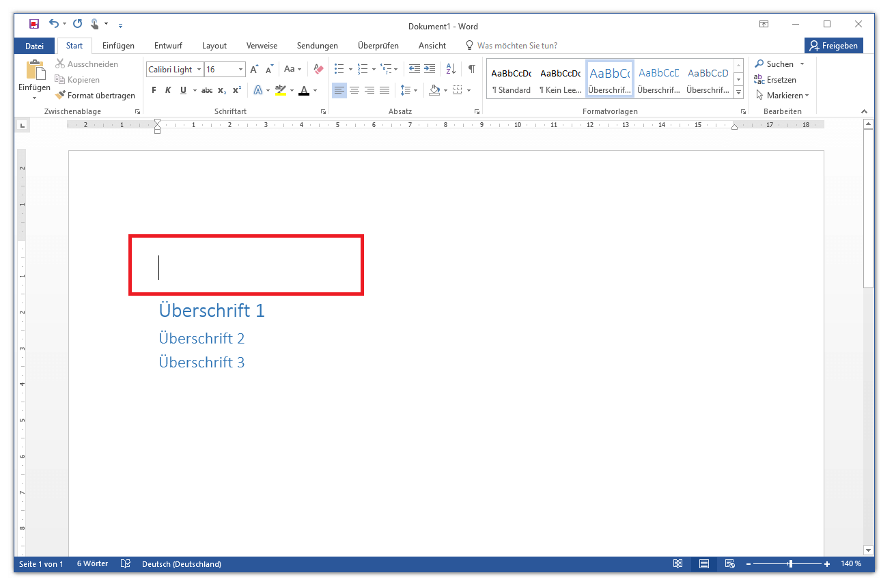Toggle strikethrough text formatting
This screenshot has height=588, width=894.
pos(206,90)
